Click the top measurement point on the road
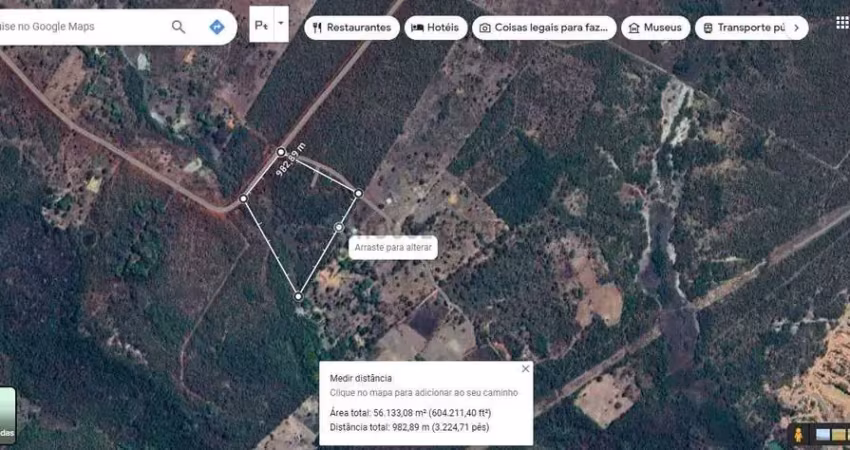The height and width of the screenshot is (450, 850). tap(281, 152)
